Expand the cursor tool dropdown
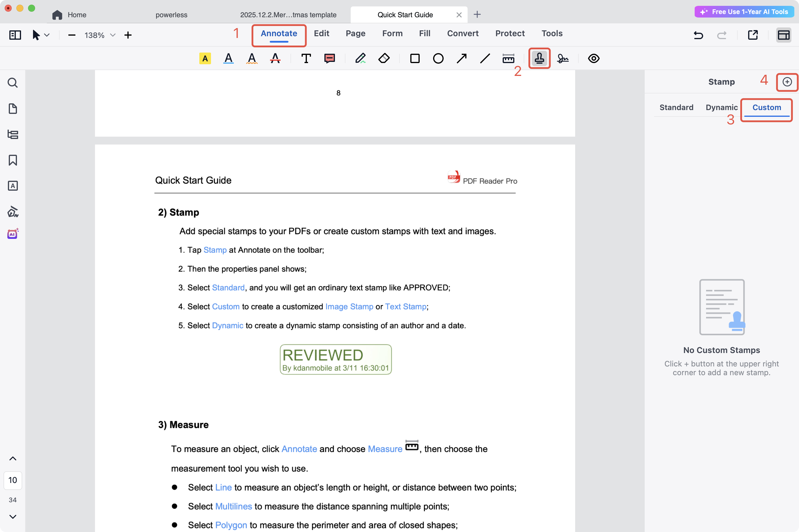 point(47,35)
